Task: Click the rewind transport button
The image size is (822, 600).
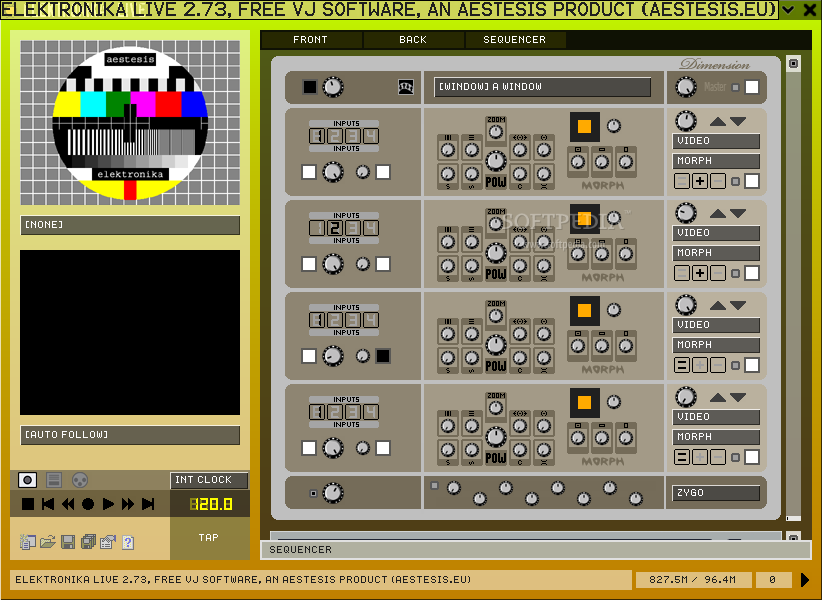Action: tap(68, 504)
